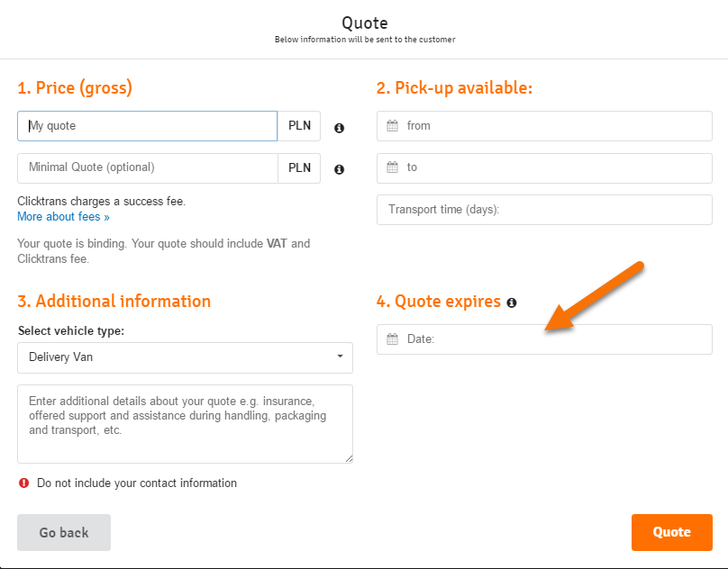Click the resize handle of details textarea

coord(349,459)
